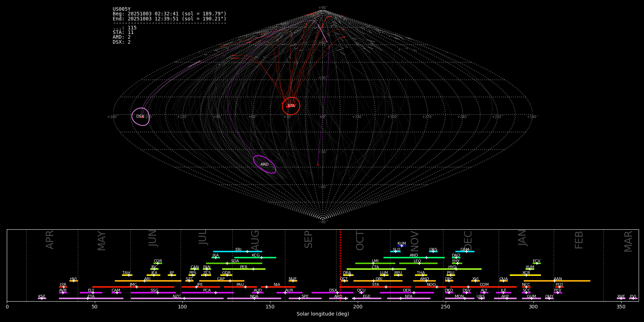Click the NZC shower label in timeline
This screenshot has width=644, height=322.
[177, 297]
